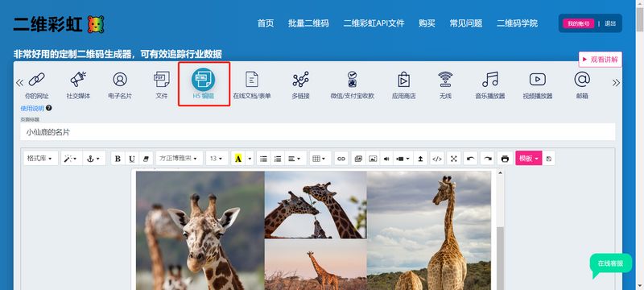Choose the 应用商店 bag icon
This screenshot has height=290, width=644.
404,85
